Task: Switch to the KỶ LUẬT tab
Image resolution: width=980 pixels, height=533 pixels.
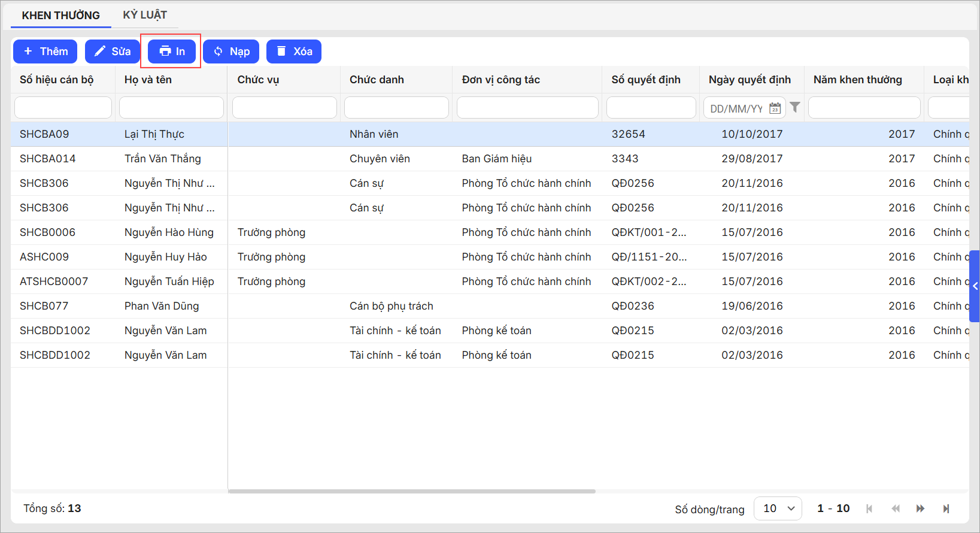Action: 145,15
